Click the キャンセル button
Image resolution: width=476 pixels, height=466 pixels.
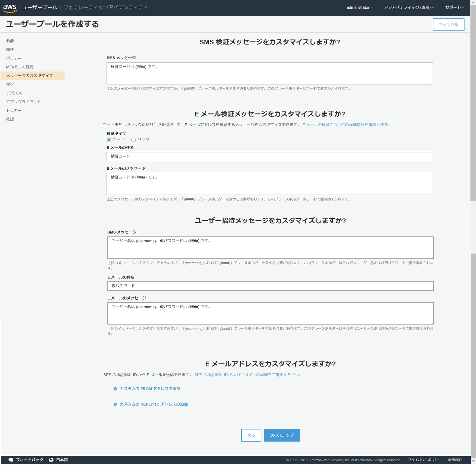click(x=448, y=24)
